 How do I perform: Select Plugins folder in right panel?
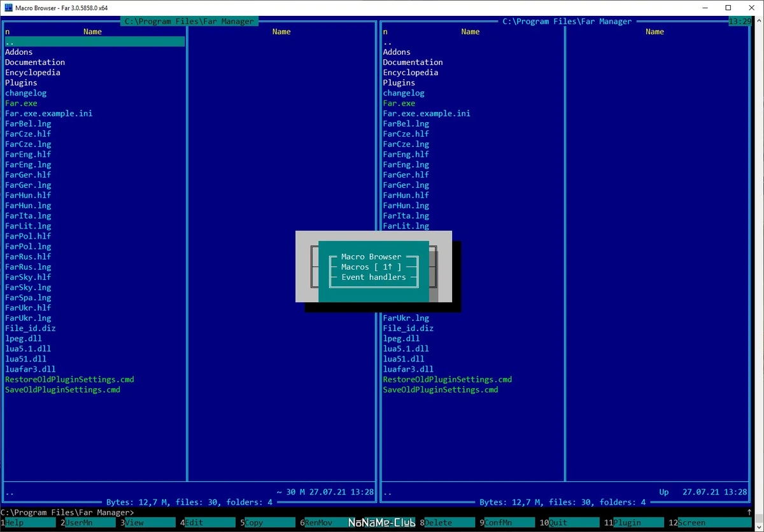[x=399, y=83]
